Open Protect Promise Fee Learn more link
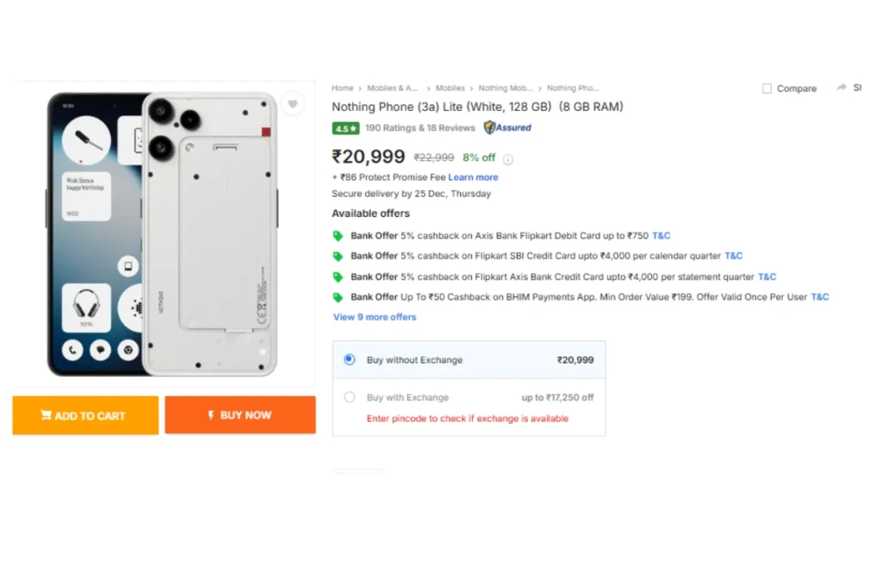 (x=473, y=177)
